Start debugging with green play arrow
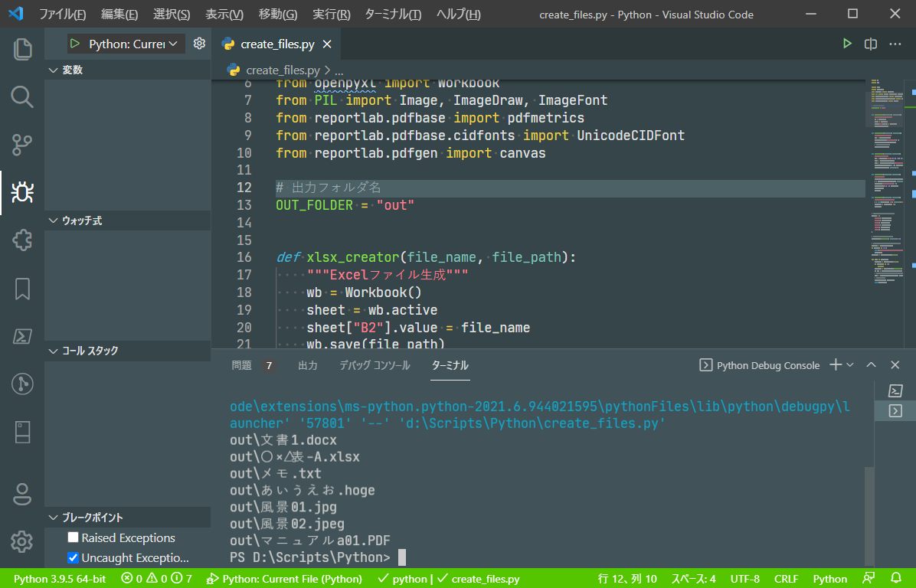 click(x=75, y=44)
